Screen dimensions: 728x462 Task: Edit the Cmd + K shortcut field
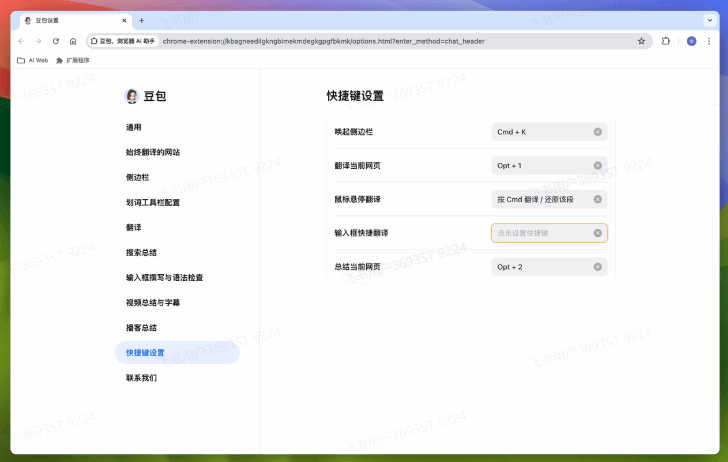point(549,132)
